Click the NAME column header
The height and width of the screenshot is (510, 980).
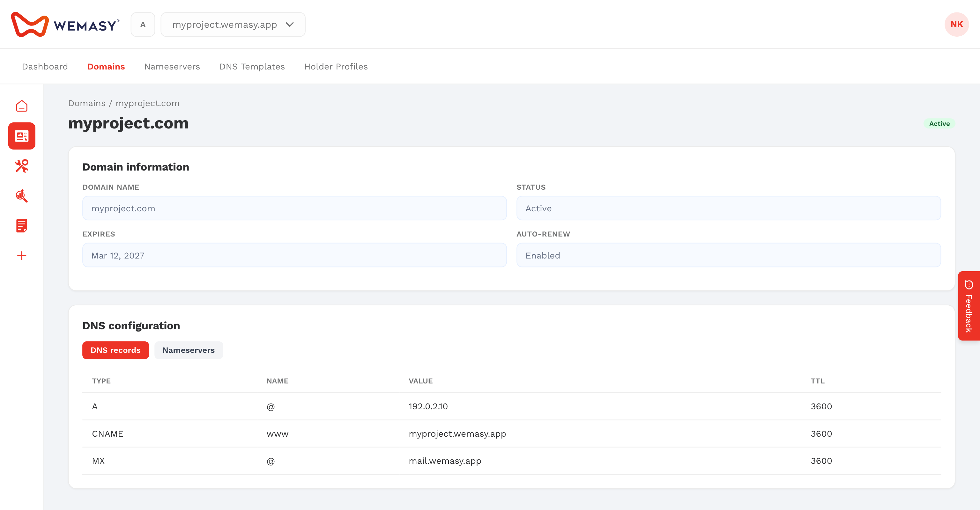pyautogui.click(x=277, y=381)
